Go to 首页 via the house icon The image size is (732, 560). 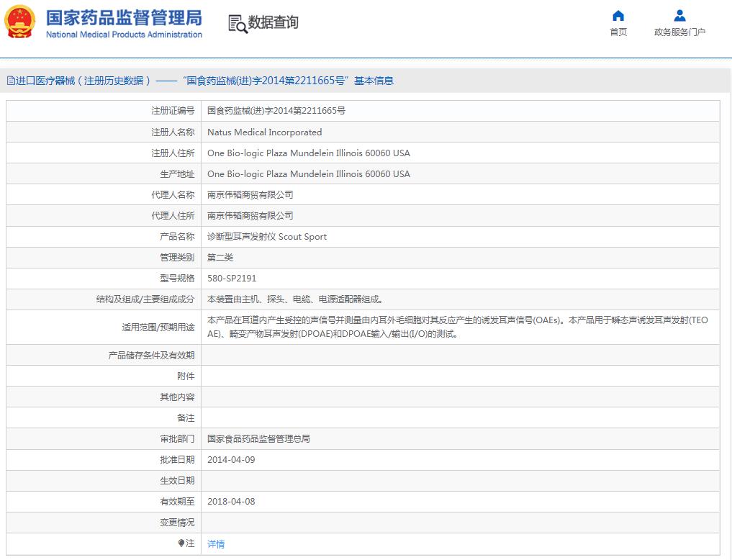point(618,16)
